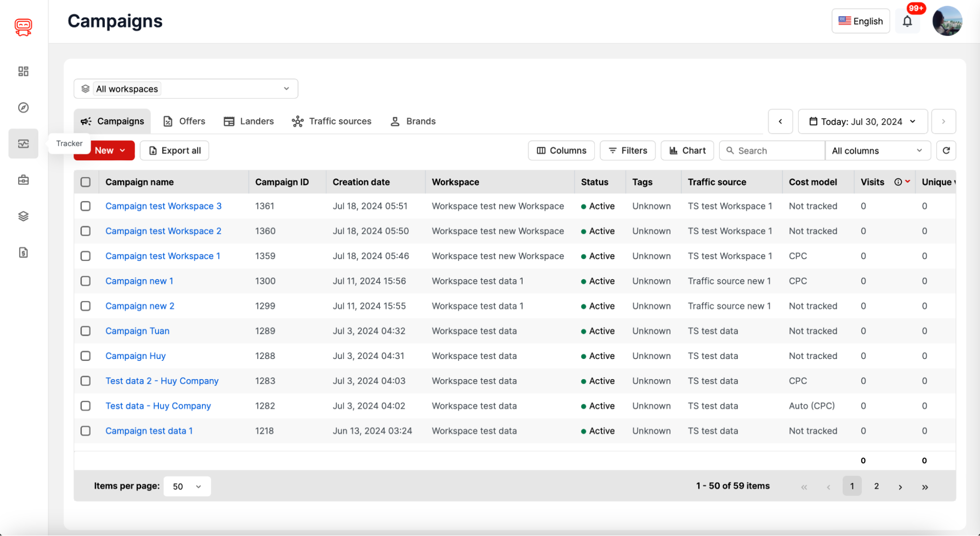Sort table by the Visits column arrow
Image resolution: width=980 pixels, height=536 pixels.
point(906,181)
